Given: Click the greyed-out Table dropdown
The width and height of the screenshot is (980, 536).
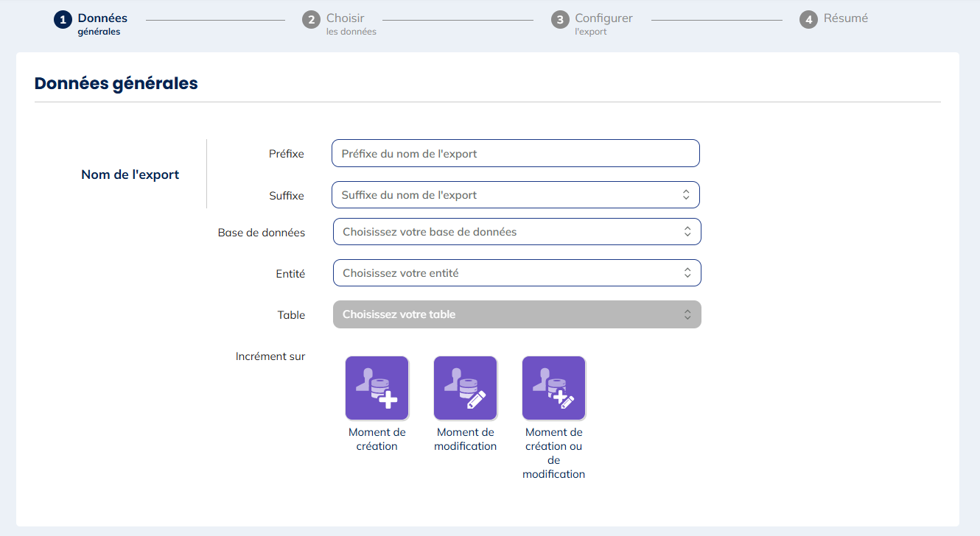Looking at the screenshot, I should click(x=516, y=314).
